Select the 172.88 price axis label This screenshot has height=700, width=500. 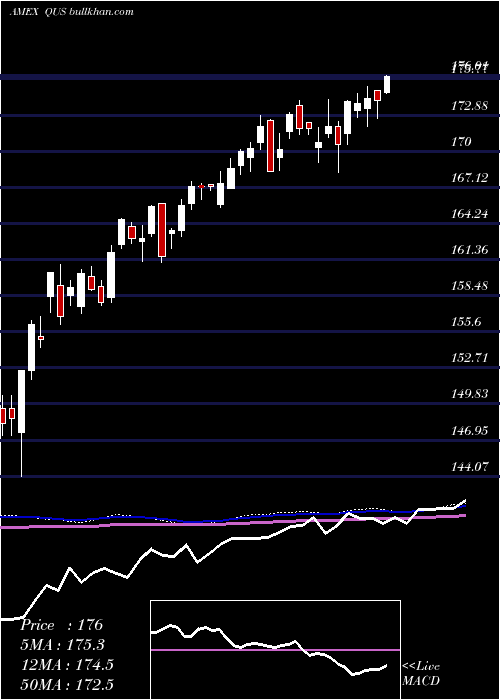point(470,106)
